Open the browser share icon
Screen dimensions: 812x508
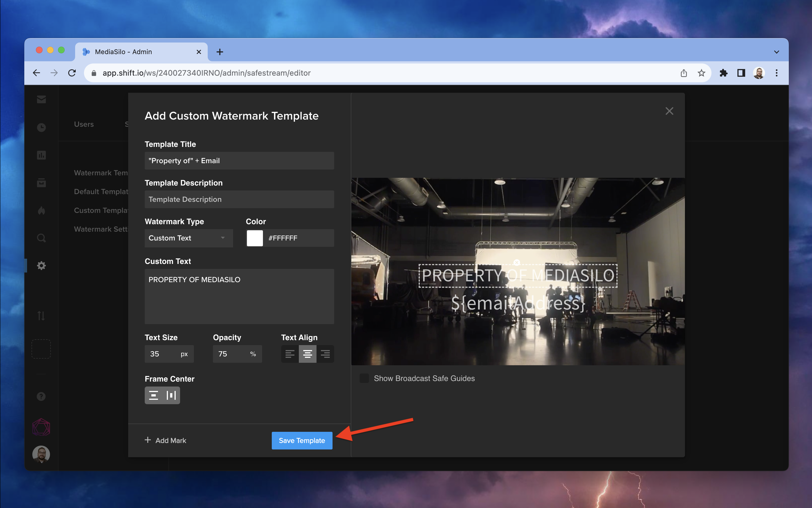684,73
